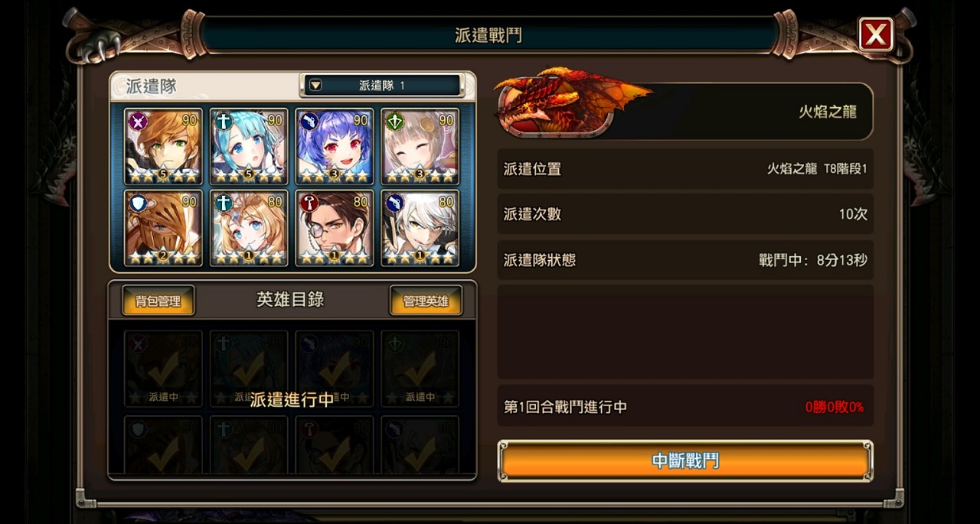
Task: Close the 派遣戰鬥 dialog
Action: (x=876, y=34)
